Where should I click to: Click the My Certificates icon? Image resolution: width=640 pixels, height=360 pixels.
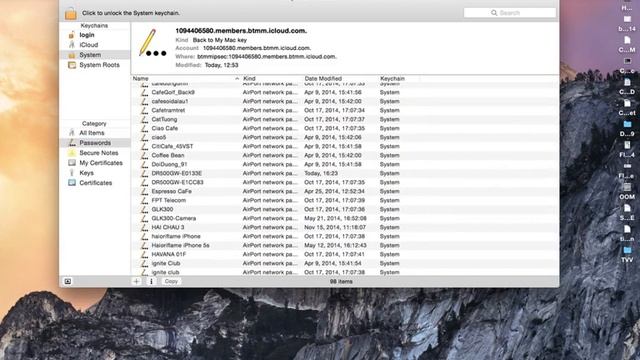pos(72,163)
